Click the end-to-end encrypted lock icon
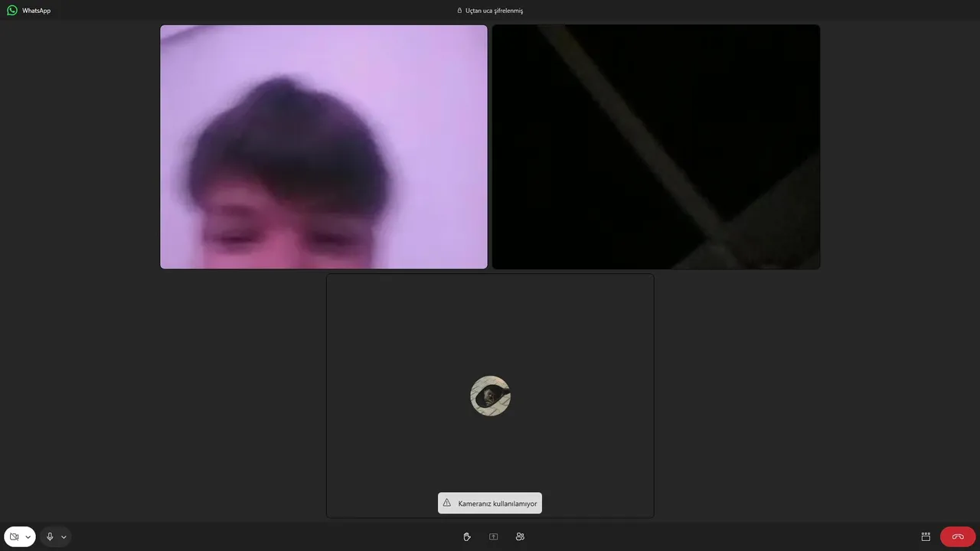This screenshot has height=551, width=980. pos(459,11)
